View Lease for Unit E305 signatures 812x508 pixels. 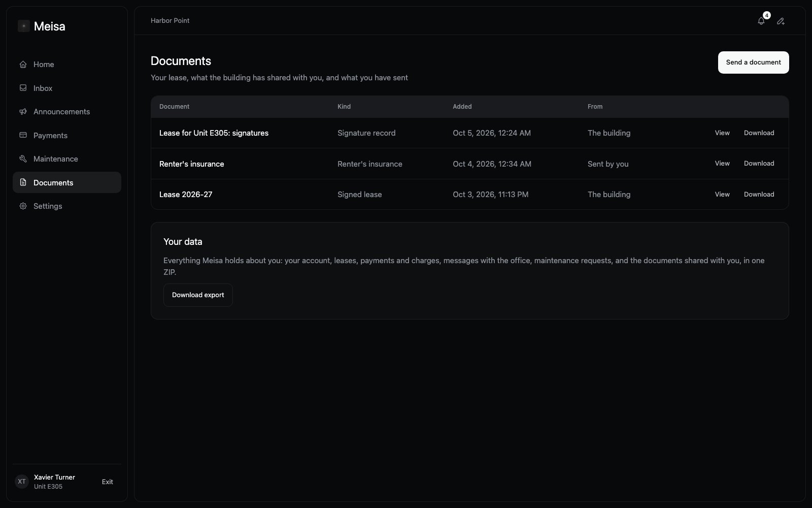coord(722,133)
